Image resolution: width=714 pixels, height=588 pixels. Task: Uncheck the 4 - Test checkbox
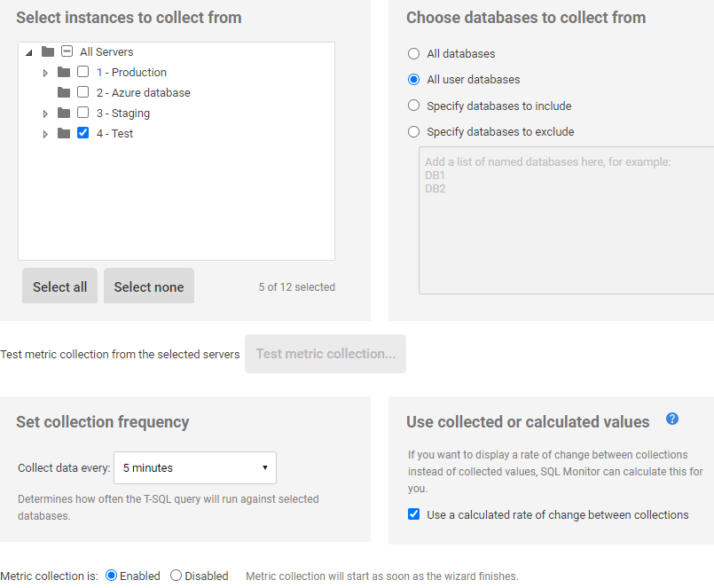[x=82, y=133]
